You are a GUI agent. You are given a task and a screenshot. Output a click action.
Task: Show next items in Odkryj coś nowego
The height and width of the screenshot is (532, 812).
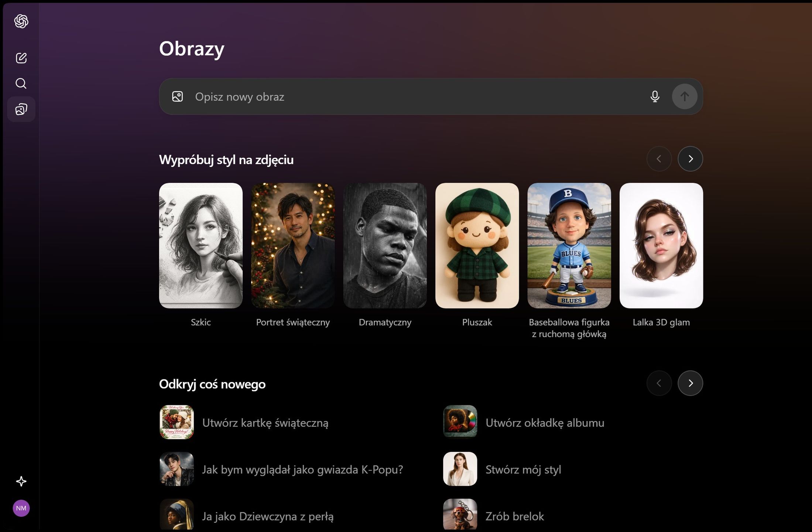pyautogui.click(x=690, y=383)
